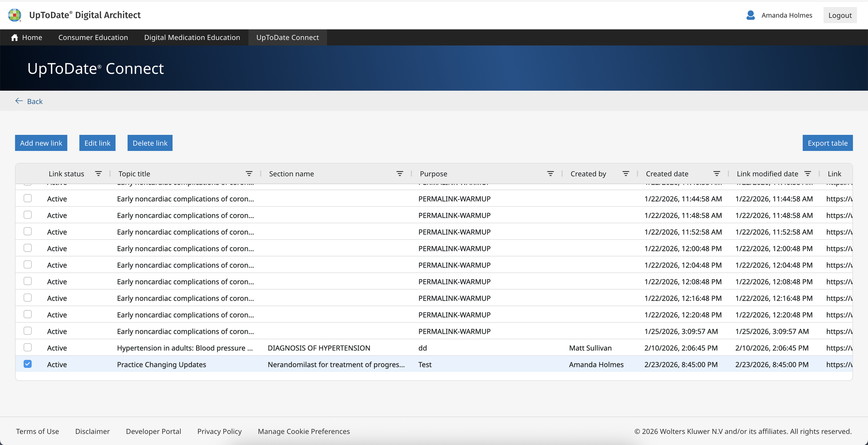Click the UpToDate Digital Architect title
This screenshot has width=868, height=445.
click(x=85, y=15)
